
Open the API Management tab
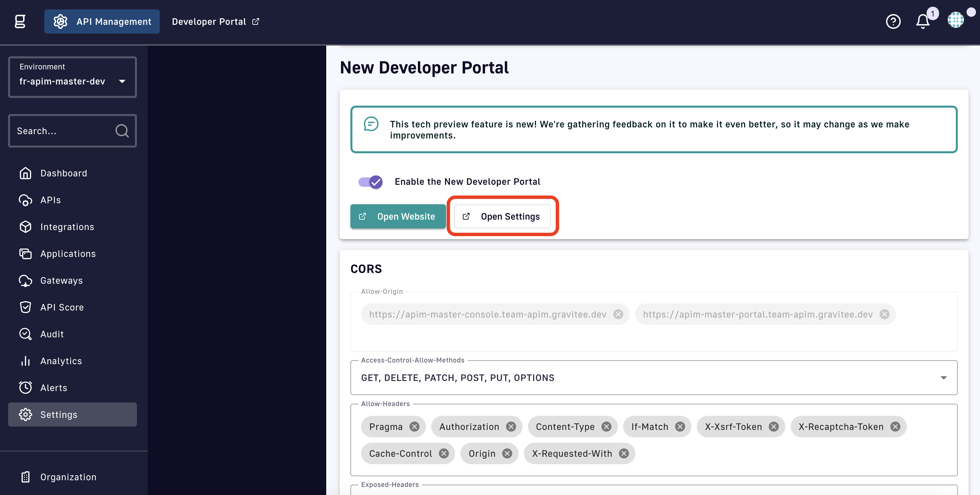[102, 22]
